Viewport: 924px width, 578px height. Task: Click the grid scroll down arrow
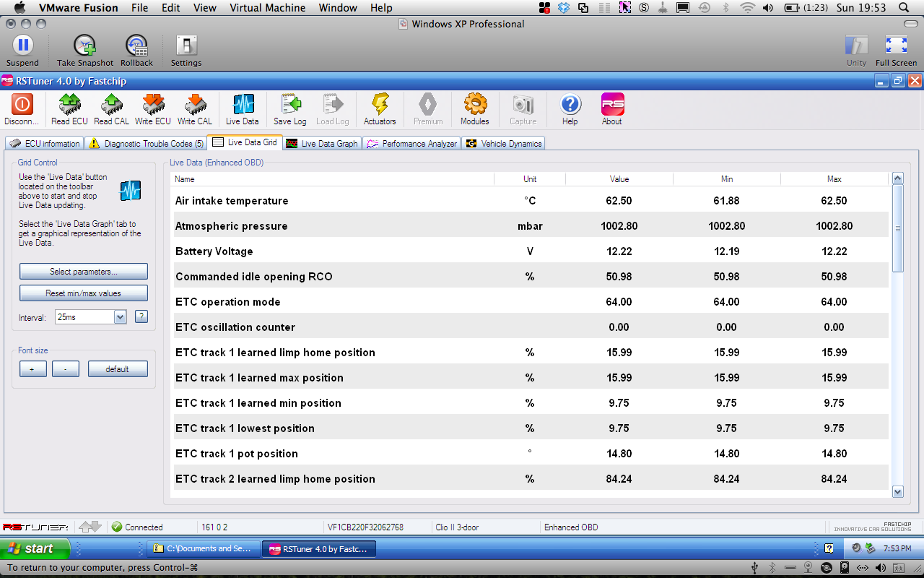point(898,491)
